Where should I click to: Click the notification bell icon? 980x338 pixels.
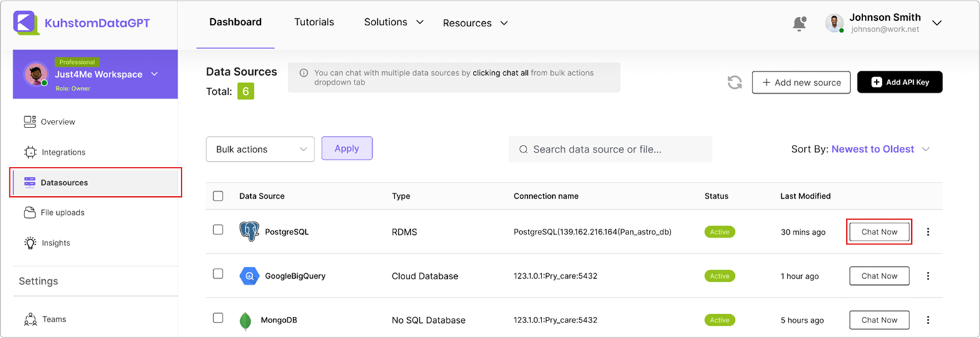coord(799,23)
